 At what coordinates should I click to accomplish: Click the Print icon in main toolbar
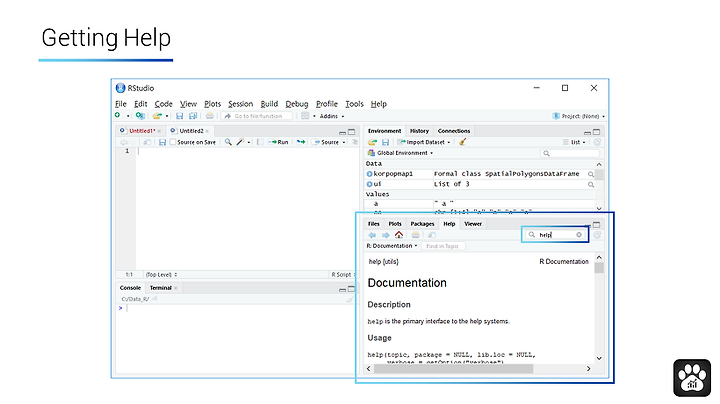click(x=209, y=116)
